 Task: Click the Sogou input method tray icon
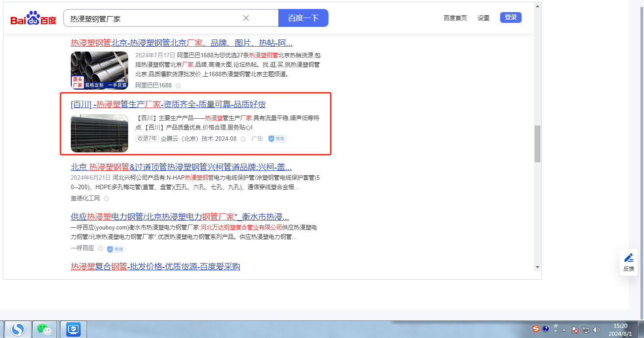tap(536, 329)
